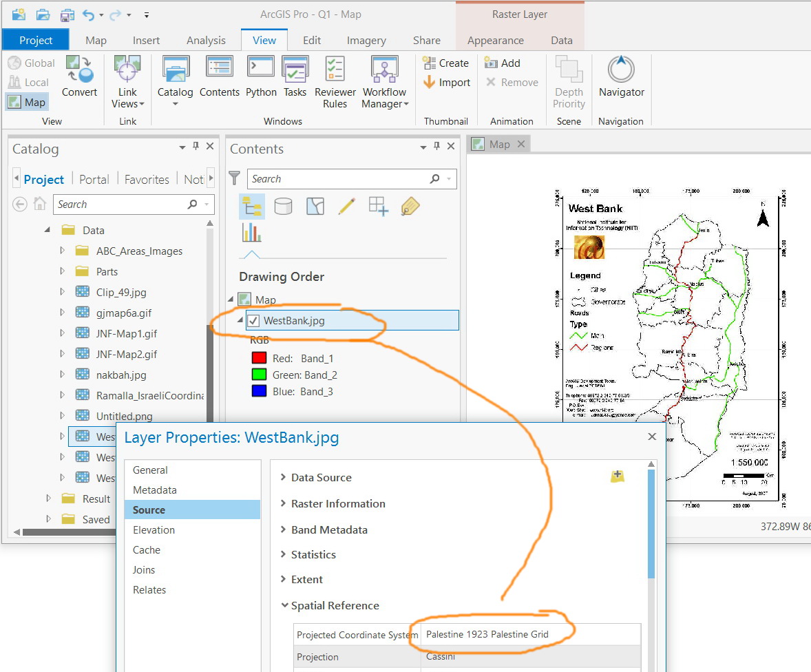Select List By Snapping icon
The image size is (811, 672).
coord(378,207)
